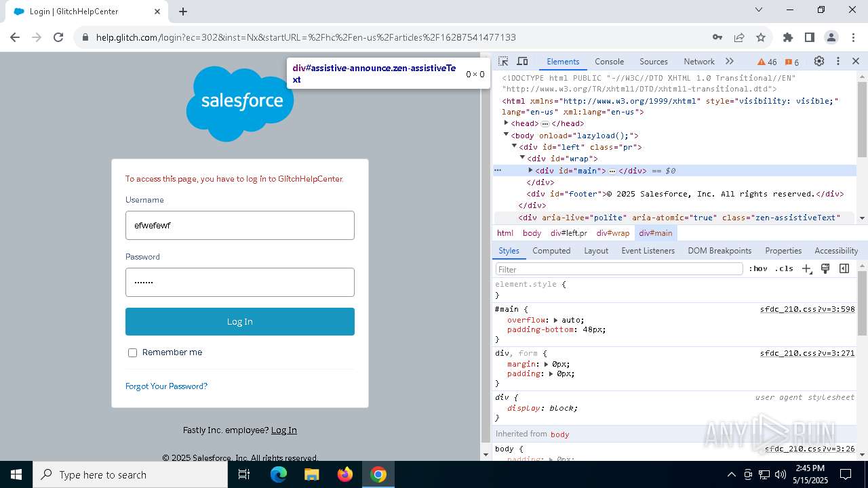Open DevTools settings gear
The image size is (868, 488).
[x=819, y=61]
